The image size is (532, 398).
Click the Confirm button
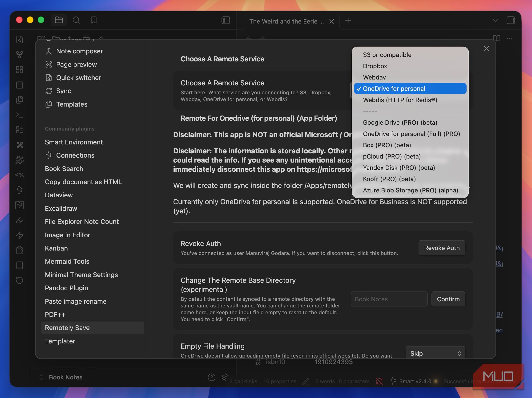pyautogui.click(x=448, y=299)
